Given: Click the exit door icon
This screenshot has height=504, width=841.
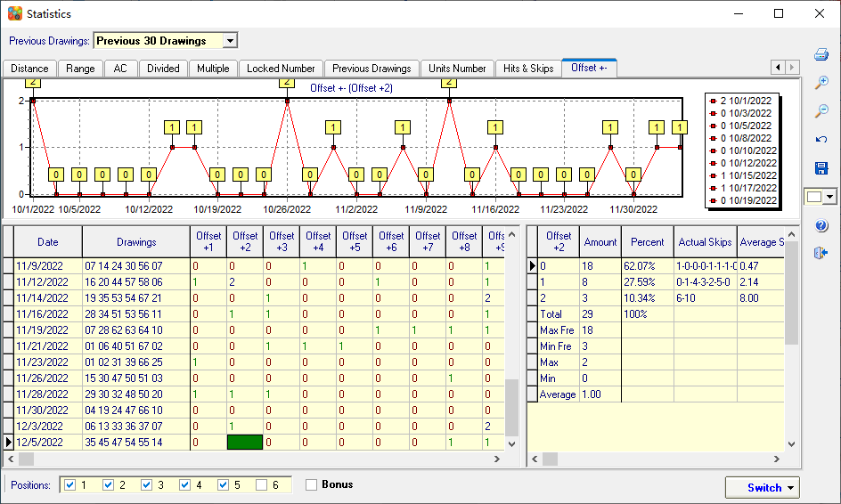Looking at the screenshot, I should (x=821, y=254).
